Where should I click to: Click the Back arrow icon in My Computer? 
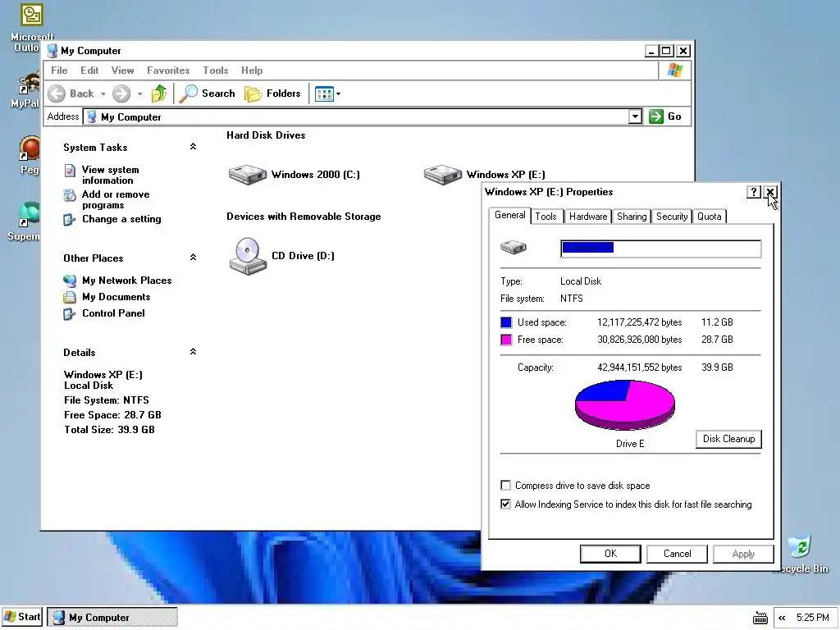57,94
